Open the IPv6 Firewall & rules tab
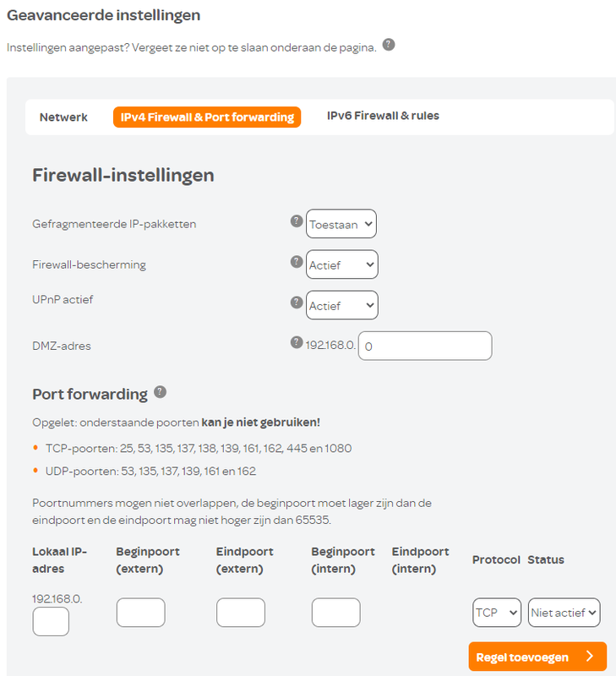The width and height of the screenshot is (616, 676). [x=383, y=116]
